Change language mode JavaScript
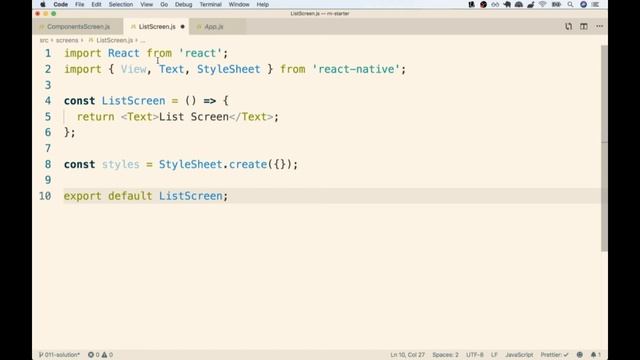 [x=519, y=355]
